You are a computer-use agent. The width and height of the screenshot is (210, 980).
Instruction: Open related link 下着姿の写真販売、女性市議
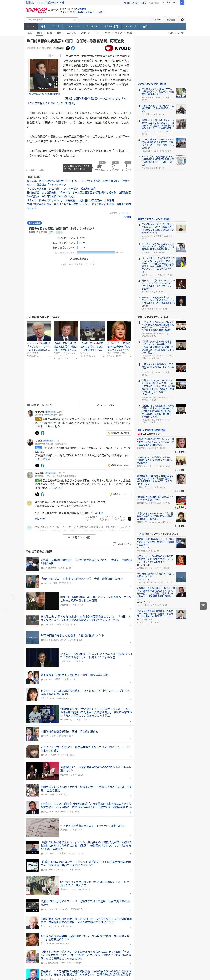(61, 189)
